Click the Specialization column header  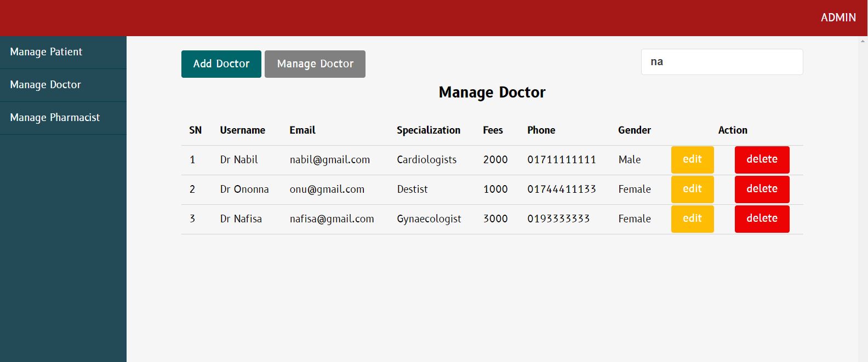click(429, 130)
